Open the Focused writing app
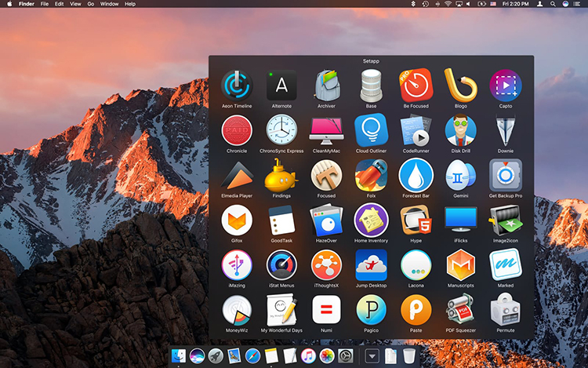Screen dimensions: 588x368 326,175
